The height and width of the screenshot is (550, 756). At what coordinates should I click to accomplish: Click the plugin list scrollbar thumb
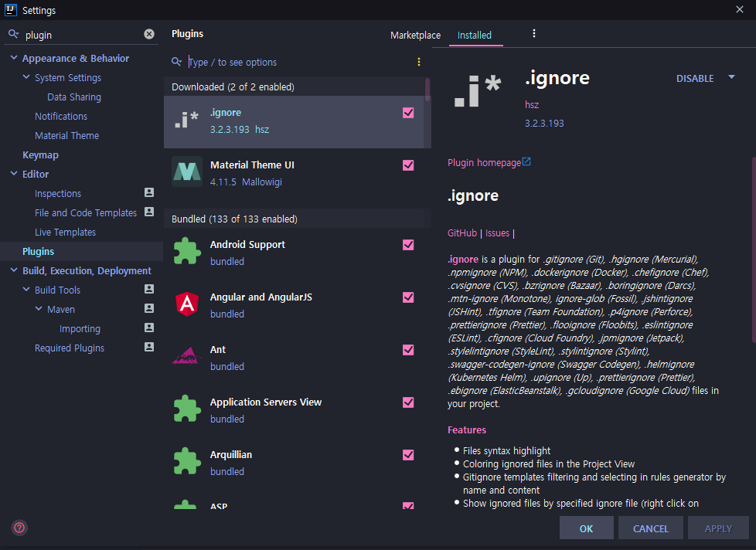pos(427,90)
